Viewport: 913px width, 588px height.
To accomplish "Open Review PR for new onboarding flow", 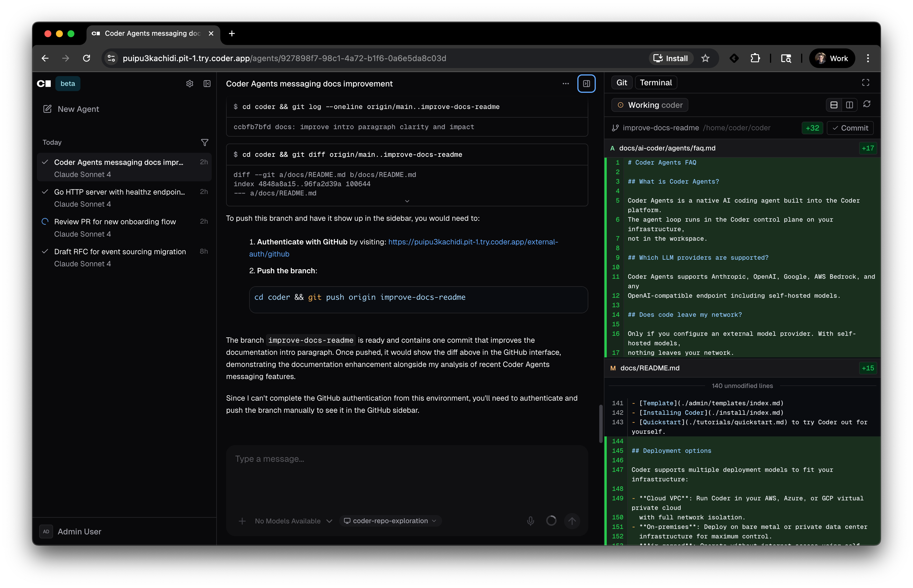I will pyautogui.click(x=124, y=228).
